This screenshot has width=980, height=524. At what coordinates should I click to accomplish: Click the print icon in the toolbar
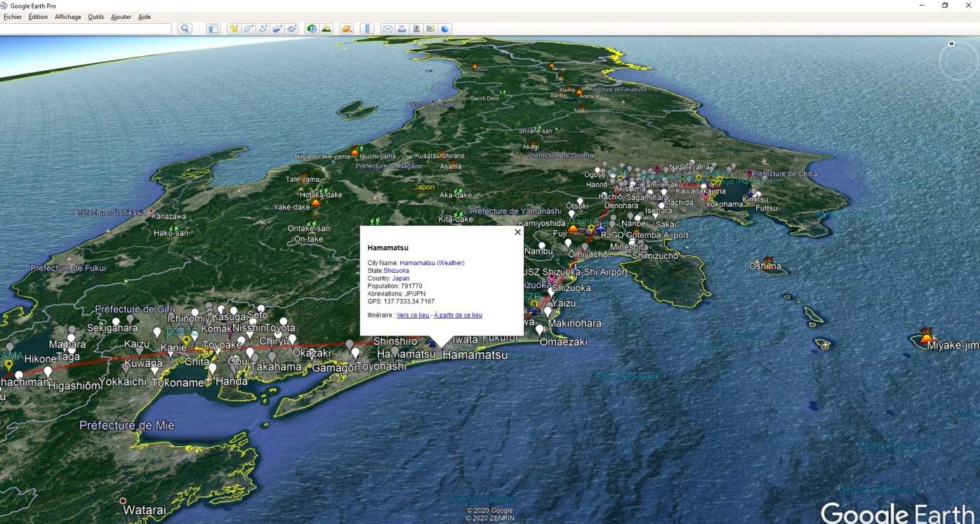(x=402, y=29)
